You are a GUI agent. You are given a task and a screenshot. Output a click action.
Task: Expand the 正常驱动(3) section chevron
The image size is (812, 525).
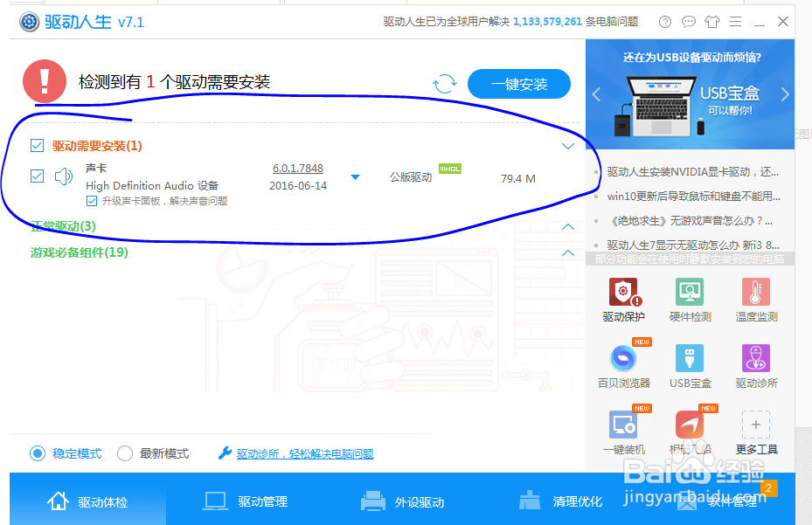568,227
